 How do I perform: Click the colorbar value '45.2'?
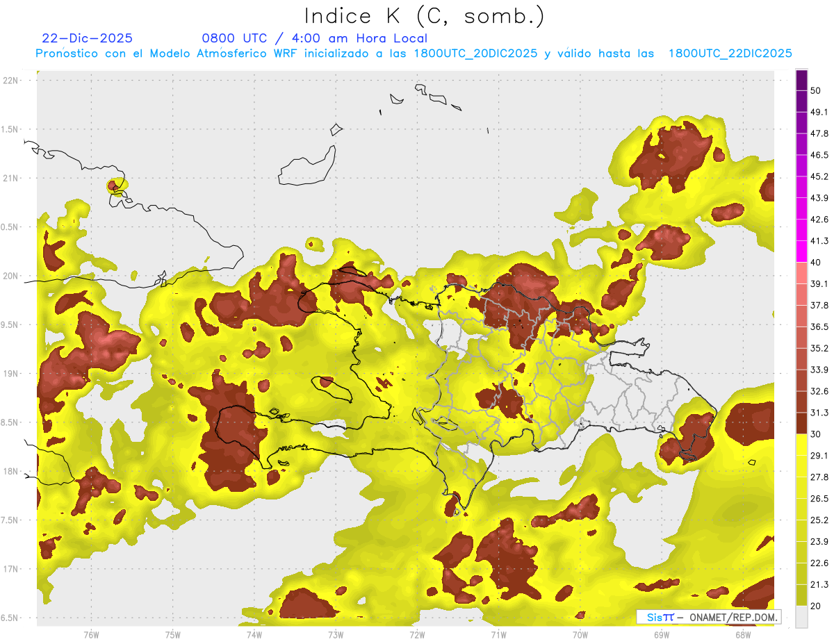coord(819,176)
